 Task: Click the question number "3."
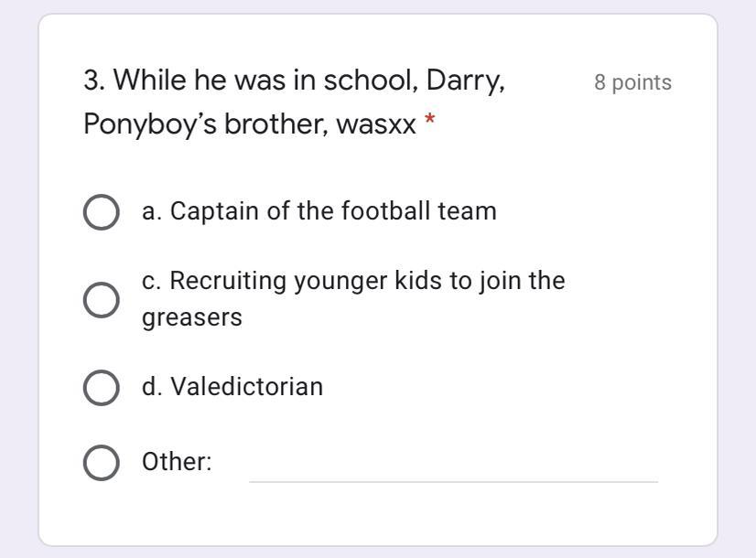click(94, 81)
